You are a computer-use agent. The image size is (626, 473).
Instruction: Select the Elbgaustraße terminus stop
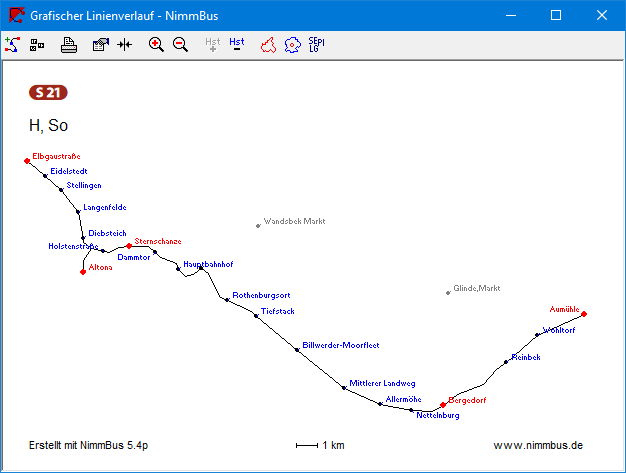pyautogui.click(x=28, y=161)
